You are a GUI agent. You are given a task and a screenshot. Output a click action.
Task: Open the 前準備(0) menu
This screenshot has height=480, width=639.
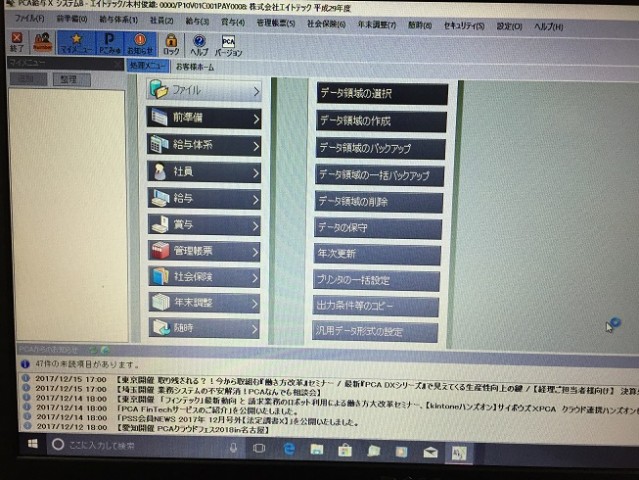[72, 19]
